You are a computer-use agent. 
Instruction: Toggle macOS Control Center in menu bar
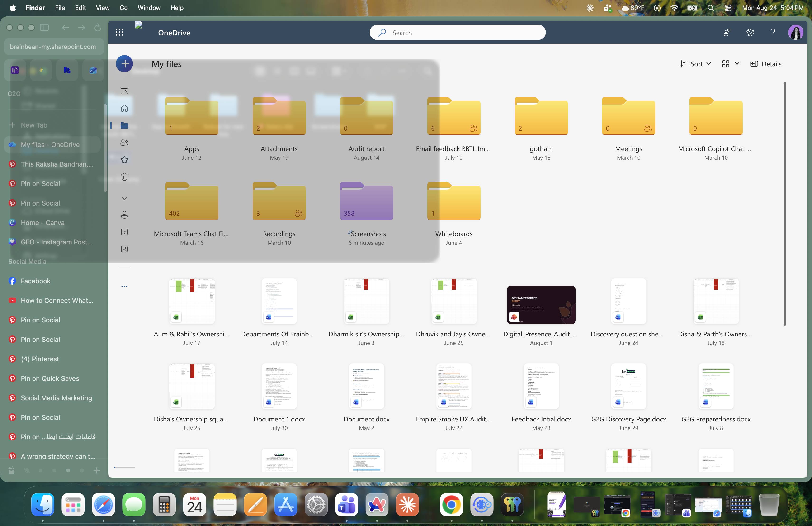[x=728, y=8]
